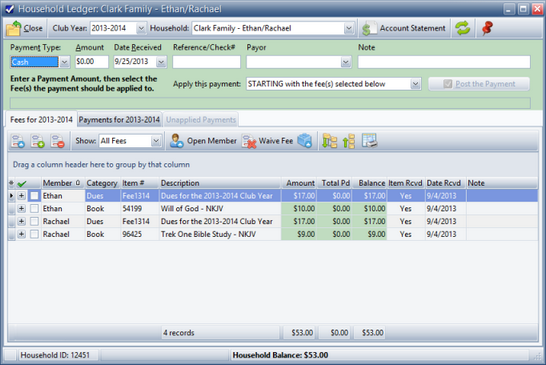Open the Account Statement report
The image size is (546, 365).
(404, 28)
